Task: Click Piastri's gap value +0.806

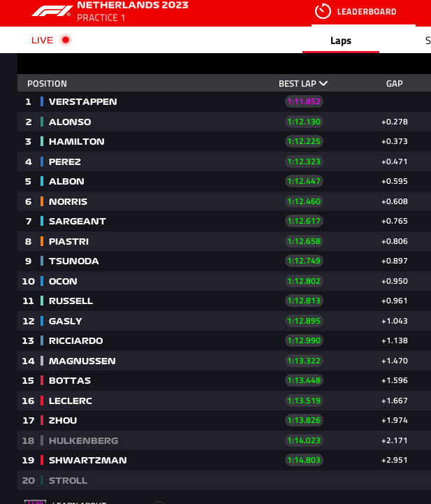Action: pos(395,241)
